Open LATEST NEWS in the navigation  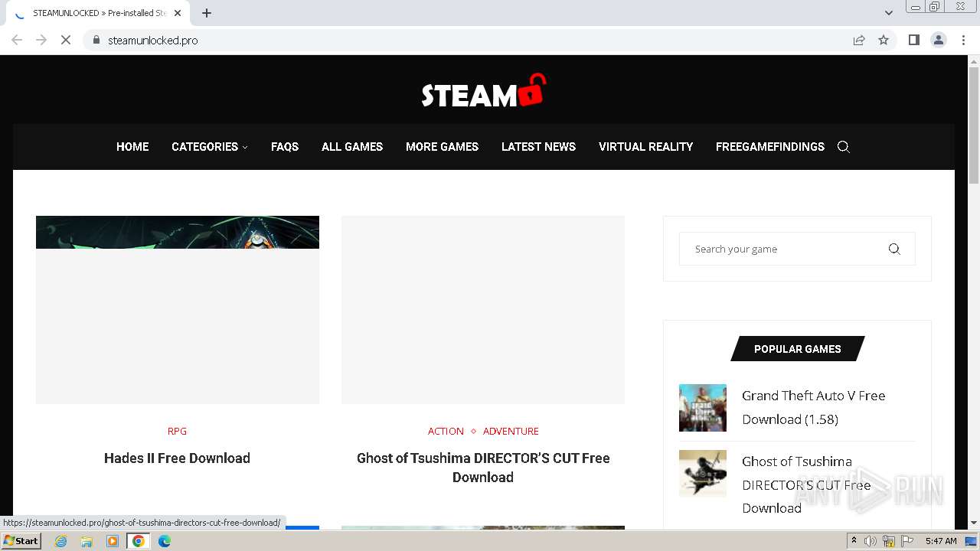click(x=538, y=147)
